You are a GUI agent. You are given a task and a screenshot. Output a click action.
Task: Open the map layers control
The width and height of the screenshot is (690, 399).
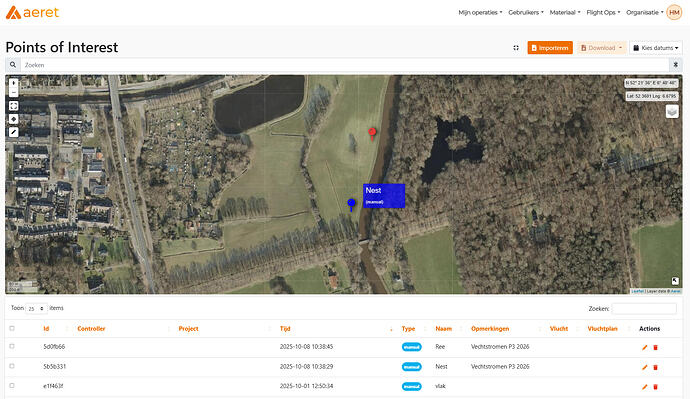(x=672, y=112)
